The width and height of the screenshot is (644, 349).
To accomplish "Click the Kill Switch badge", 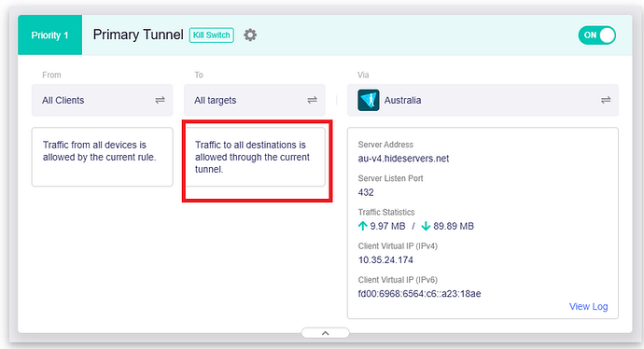I will point(212,35).
